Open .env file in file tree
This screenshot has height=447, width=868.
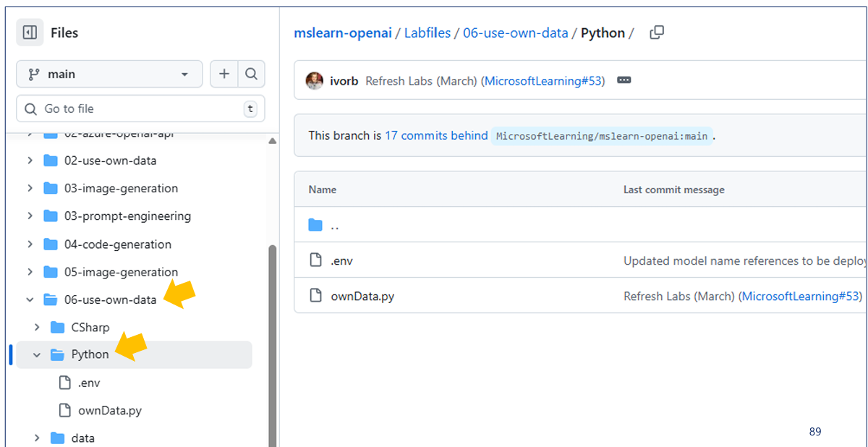coord(89,383)
